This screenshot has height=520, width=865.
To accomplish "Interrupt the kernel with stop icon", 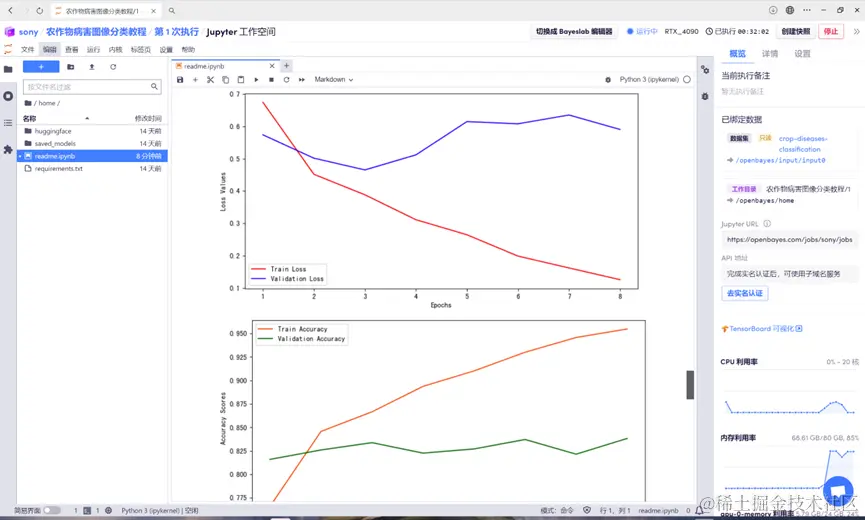I will [x=271, y=79].
